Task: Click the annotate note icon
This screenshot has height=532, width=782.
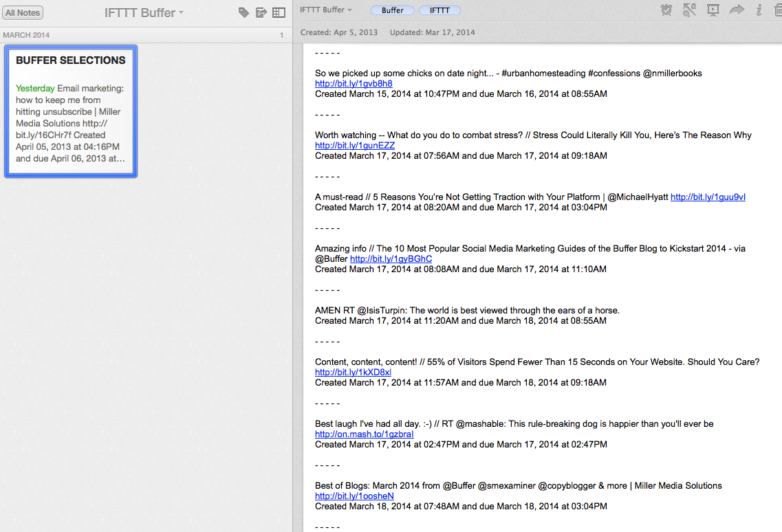Action: click(x=689, y=10)
